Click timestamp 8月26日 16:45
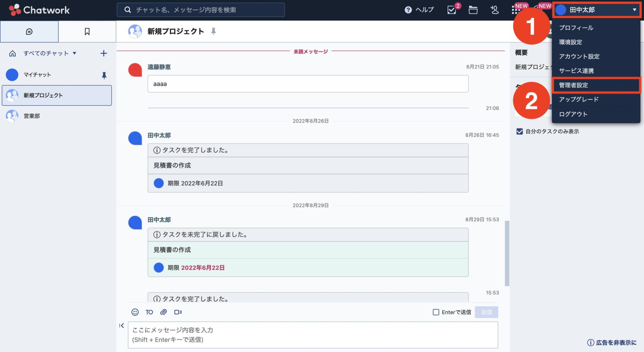644x352 pixels. tap(482, 135)
